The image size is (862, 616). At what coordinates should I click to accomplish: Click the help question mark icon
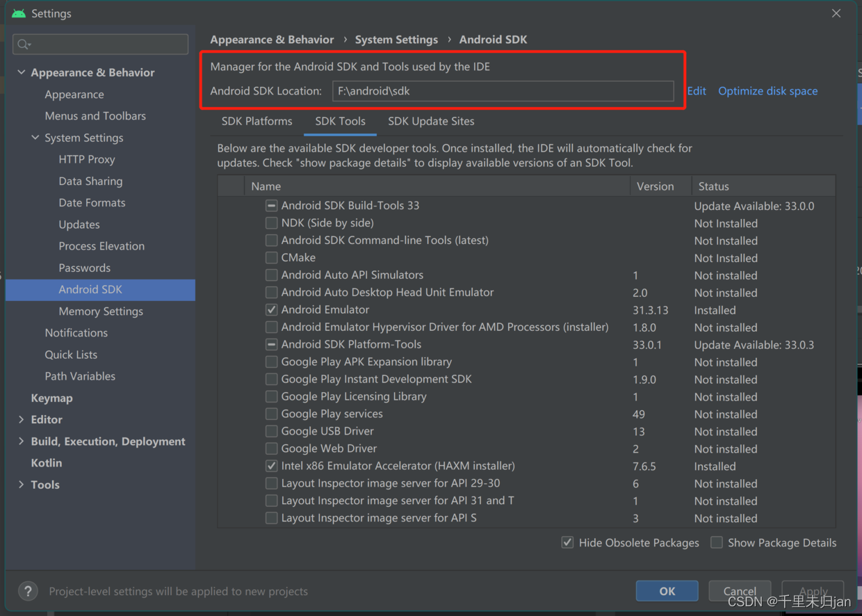pyautogui.click(x=28, y=591)
